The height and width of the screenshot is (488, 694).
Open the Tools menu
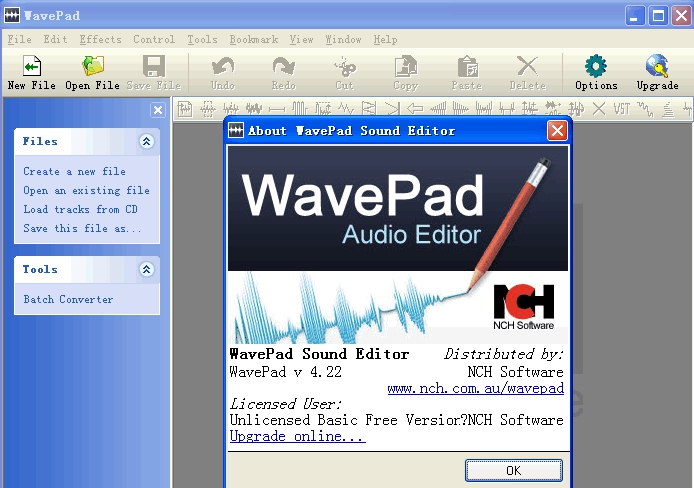click(x=202, y=39)
